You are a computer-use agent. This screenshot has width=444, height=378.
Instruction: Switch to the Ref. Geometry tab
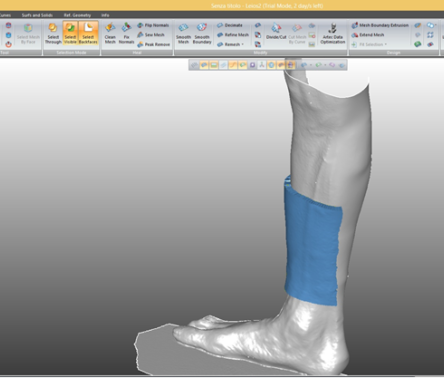pyautogui.click(x=77, y=15)
